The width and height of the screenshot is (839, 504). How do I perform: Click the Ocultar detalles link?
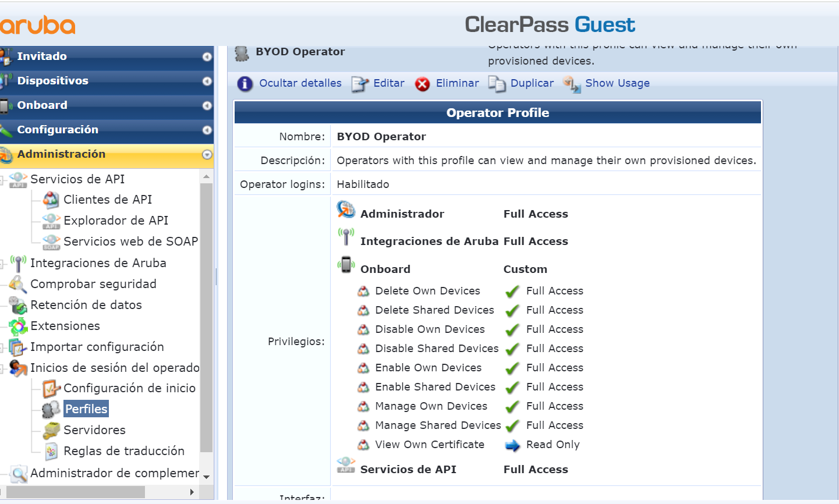coord(300,83)
